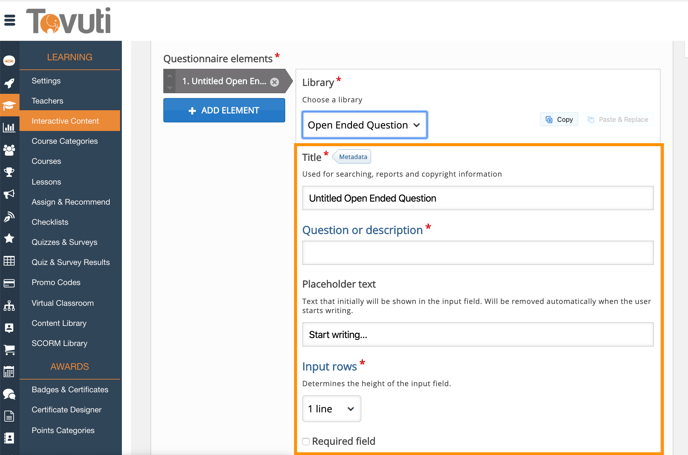Click the users group icon
This screenshot has height=455, width=688.
(9, 150)
